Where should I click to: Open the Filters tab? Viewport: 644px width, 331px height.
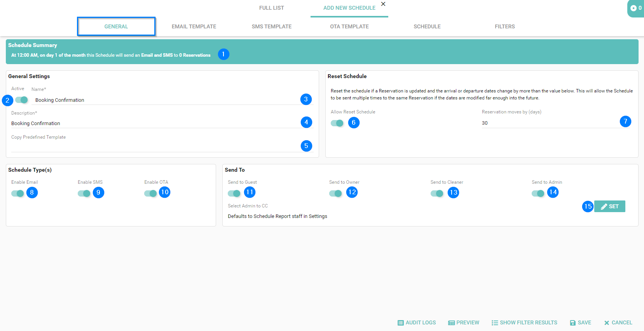504,26
